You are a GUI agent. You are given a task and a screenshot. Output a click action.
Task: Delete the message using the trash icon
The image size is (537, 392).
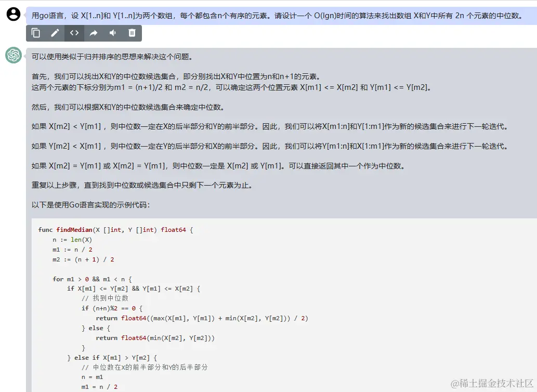pos(132,33)
